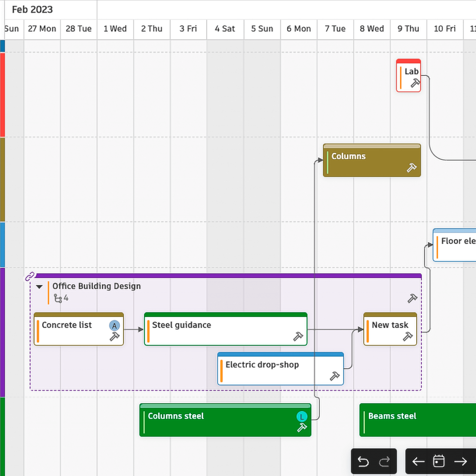Click hammer icon on Steel guidance
The image size is (476, 476).
click(298, 337)
